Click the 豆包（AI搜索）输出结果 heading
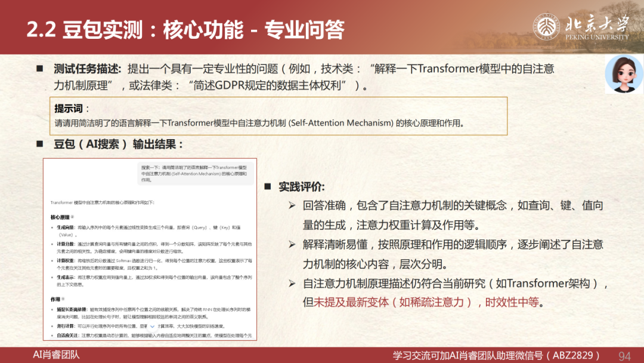The image size is (644, 363). tap(118, 144)
